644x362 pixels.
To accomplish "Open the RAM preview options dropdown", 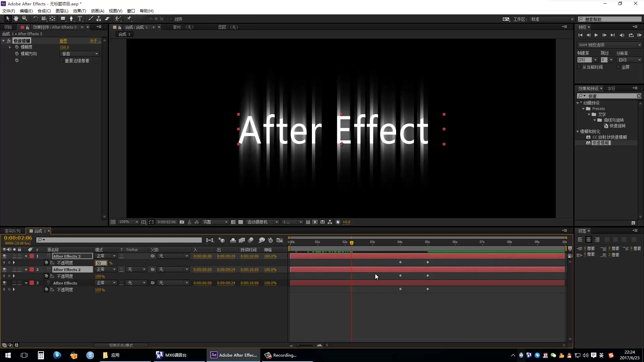I will coord(609,45).
